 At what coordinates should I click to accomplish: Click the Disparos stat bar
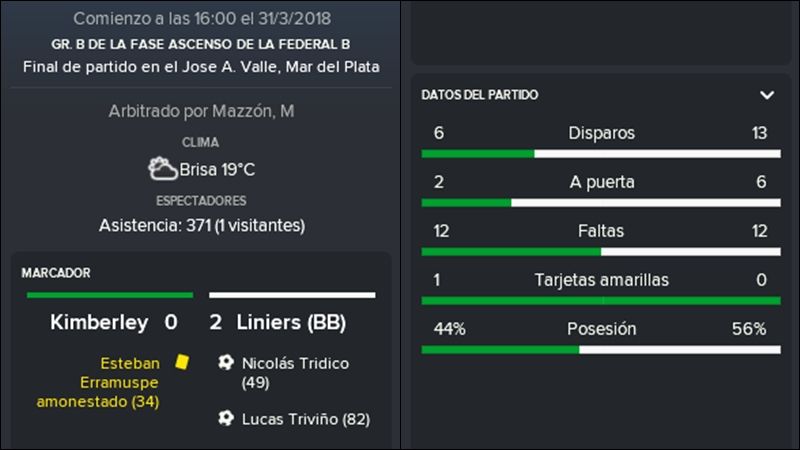[x=601, y=154]
